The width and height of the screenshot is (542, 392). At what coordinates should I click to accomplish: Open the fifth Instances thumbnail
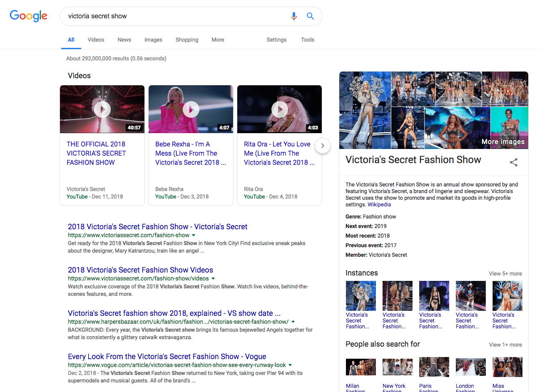pyautogui.click(x=507, y=296)
